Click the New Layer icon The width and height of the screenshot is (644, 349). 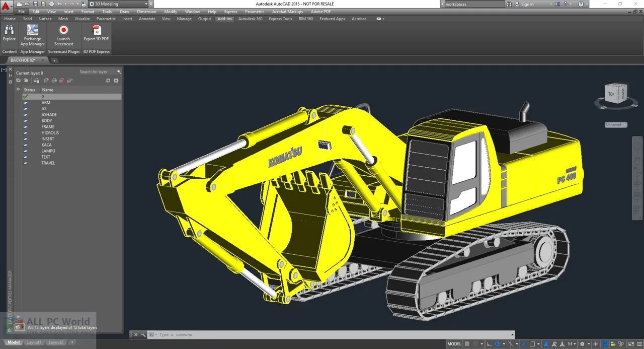(46, 80)
